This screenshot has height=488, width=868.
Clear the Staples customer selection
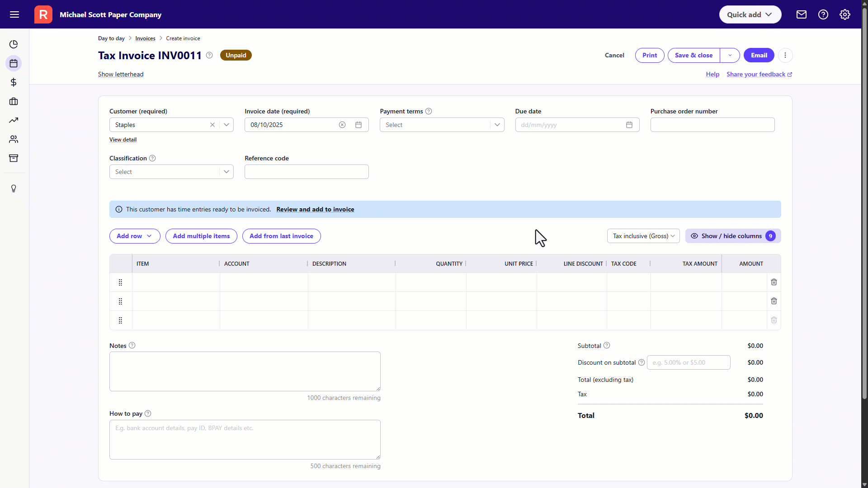[x=212, y=125]
